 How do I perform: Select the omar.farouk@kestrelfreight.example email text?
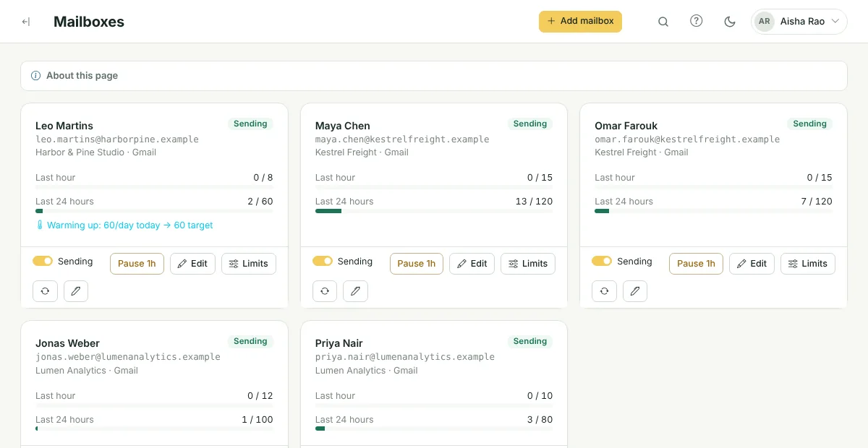point(687,139)
